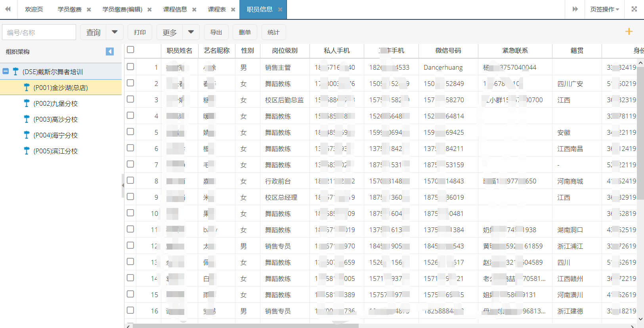
Task: Click the 编号/名称 search input field
Action: pos(39,32)
